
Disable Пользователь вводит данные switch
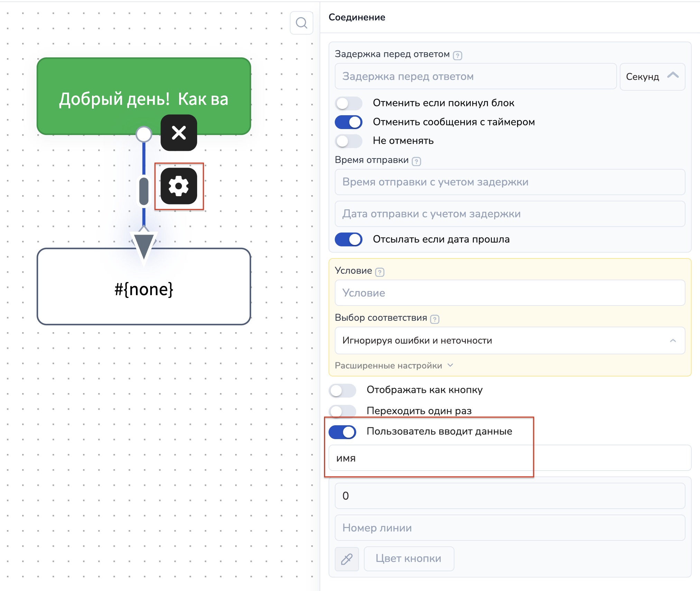pos(342,432)
